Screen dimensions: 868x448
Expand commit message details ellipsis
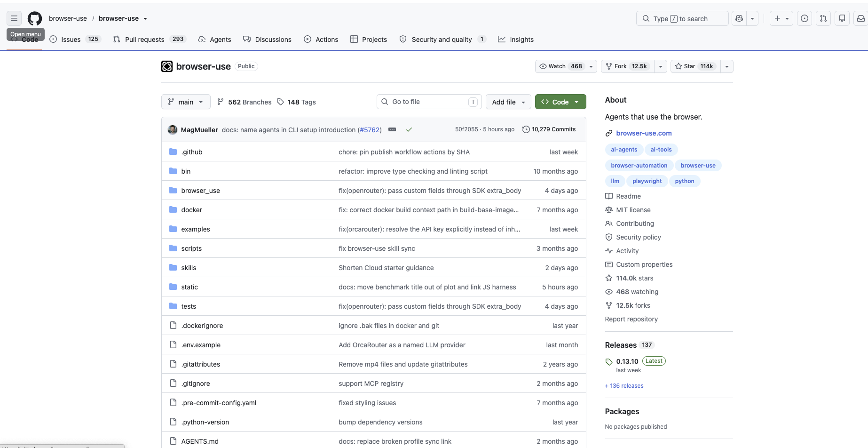click(392, 129)
